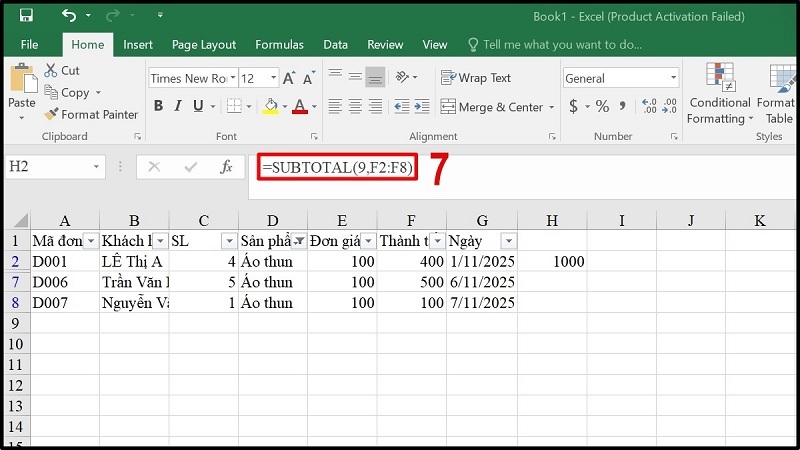The height and width of the screenshot is (450, 800).
Task: Click the Paste clipboard icon
Action: pyautogui.click(x=22, y=79)
